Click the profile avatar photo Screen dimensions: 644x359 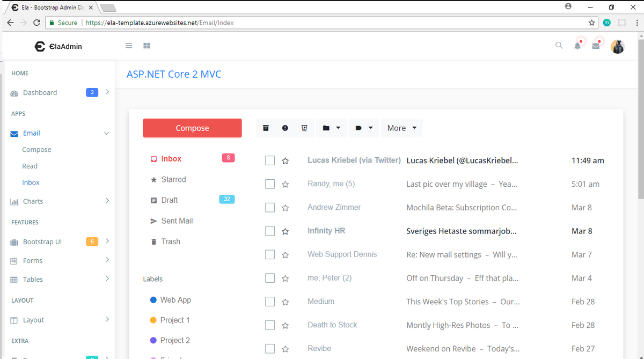[x=617, y=46]
